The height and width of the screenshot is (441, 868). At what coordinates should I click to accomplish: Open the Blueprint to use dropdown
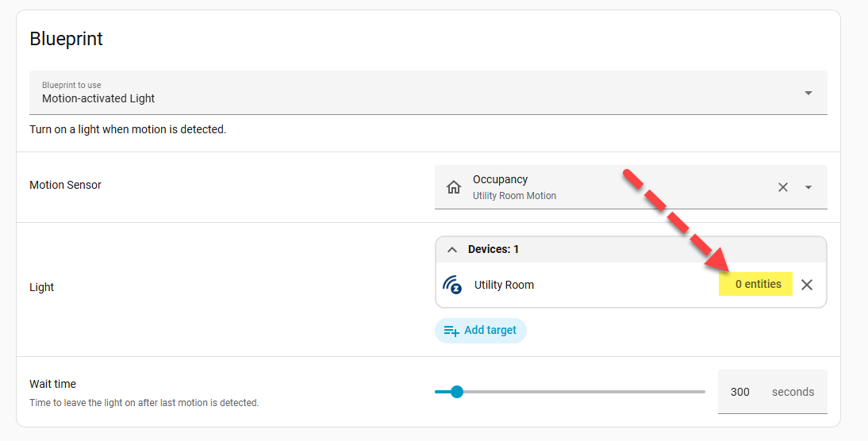tap(808, 93)
